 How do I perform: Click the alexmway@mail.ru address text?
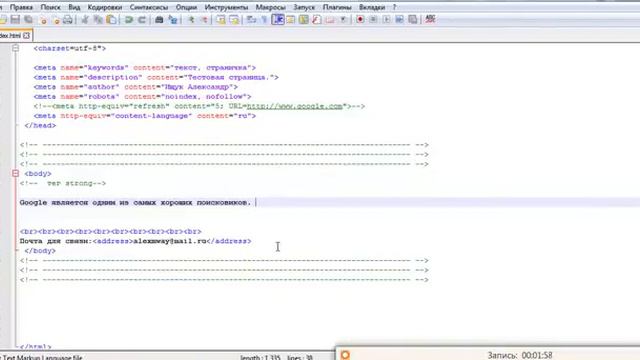[170, 241]
